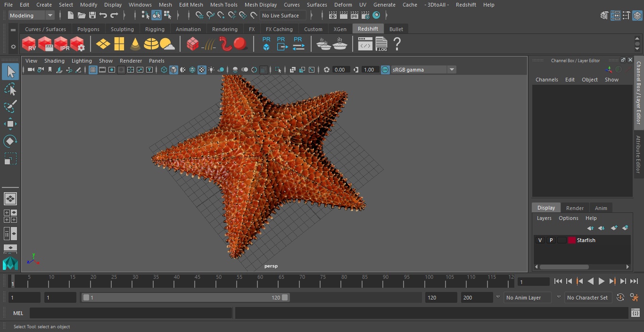Click the current frame field in playback controls

[534, 282]
